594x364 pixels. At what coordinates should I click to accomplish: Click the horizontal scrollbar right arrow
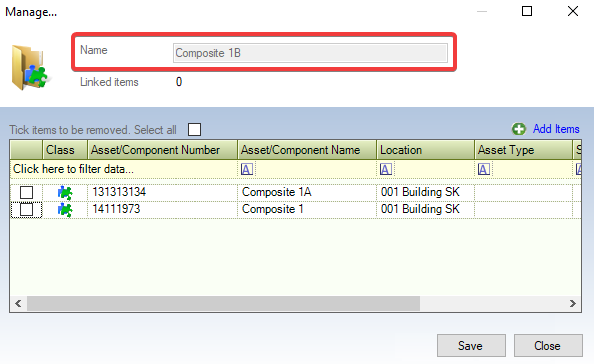coord(573,303)
